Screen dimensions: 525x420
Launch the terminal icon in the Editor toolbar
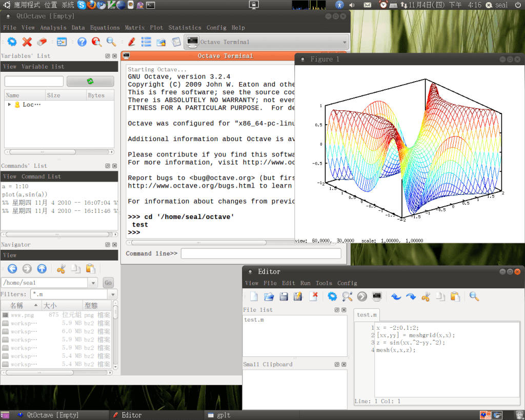click(378, 296)
